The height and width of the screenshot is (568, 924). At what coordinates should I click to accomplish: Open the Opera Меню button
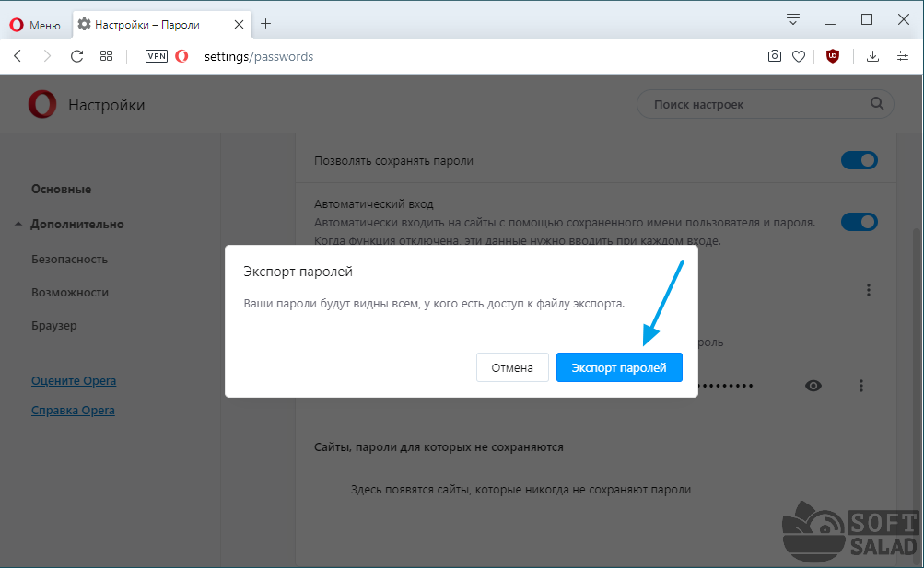point(35,25)
